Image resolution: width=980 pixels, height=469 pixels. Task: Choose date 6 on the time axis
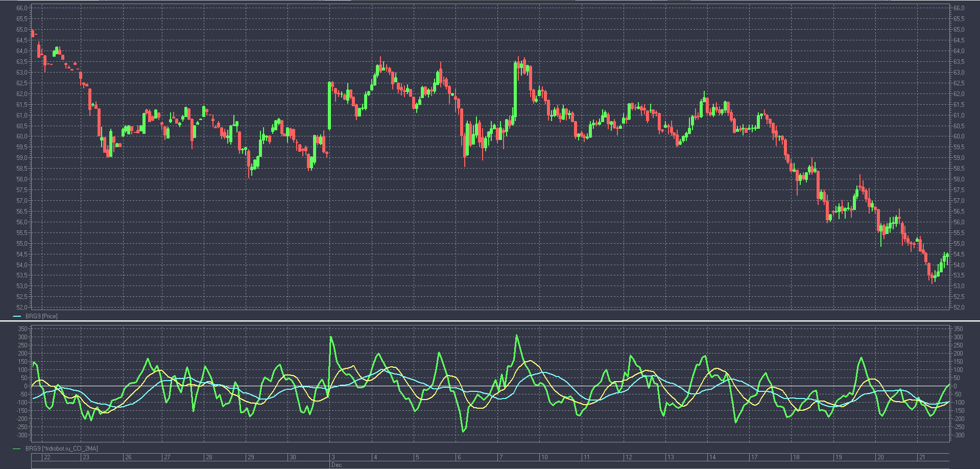pyautogui.click(x=459, y=457)
